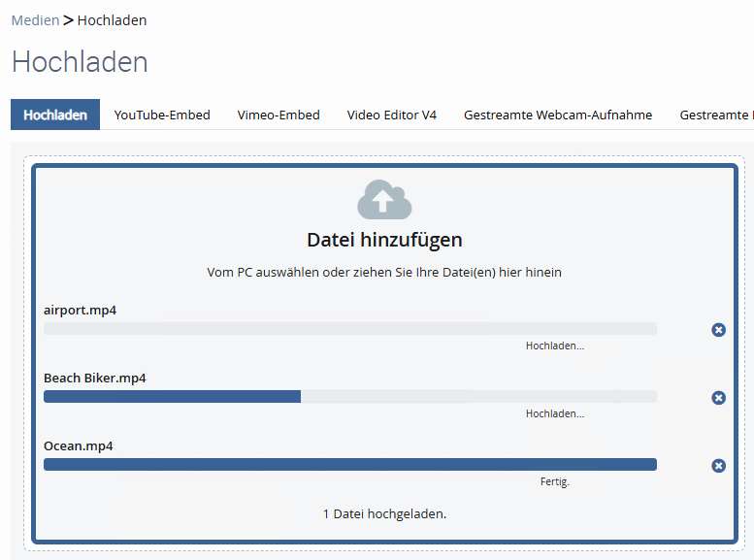Open the cut-off Gestreamte tab at right edge
Image resolution: width=754 pixels, height=560 pixels.
[x=716, y=115]
